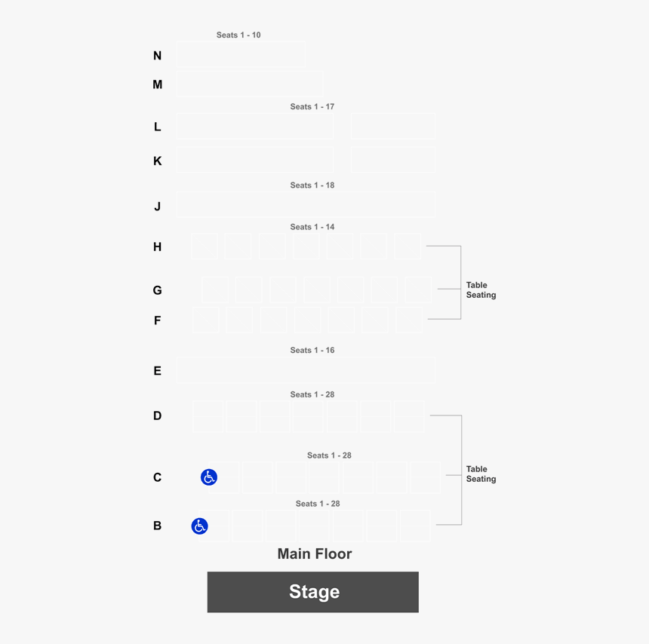The width and height of the screenshot is (649, 644).
Task: Click the upper Table Seating label
Action: pos(481,290)
